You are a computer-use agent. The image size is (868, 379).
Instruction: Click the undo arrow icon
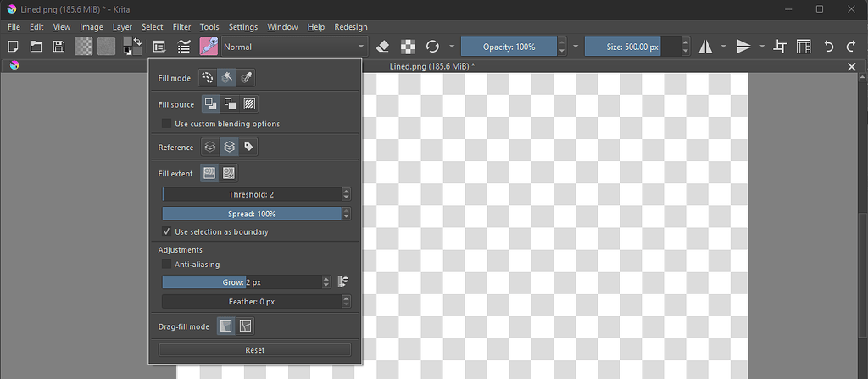coord(829,47)
